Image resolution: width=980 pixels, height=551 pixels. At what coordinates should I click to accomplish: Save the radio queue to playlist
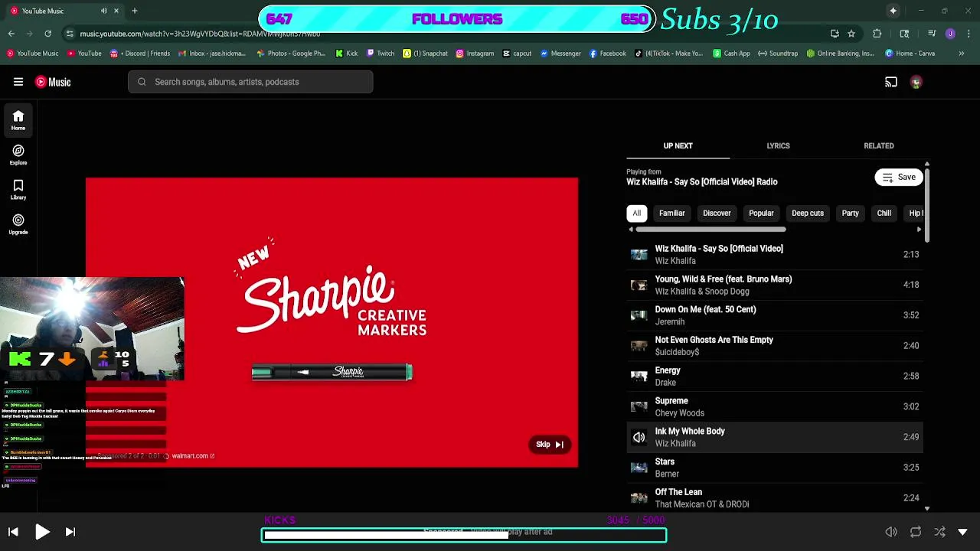pos(899,177)
